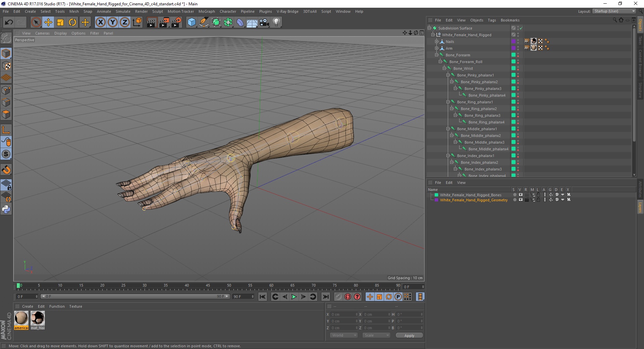Toggle View eye for White_Female_Hand_Rigged_Bones layer
The height and width of the screenshot is (349, 644).
521,195
